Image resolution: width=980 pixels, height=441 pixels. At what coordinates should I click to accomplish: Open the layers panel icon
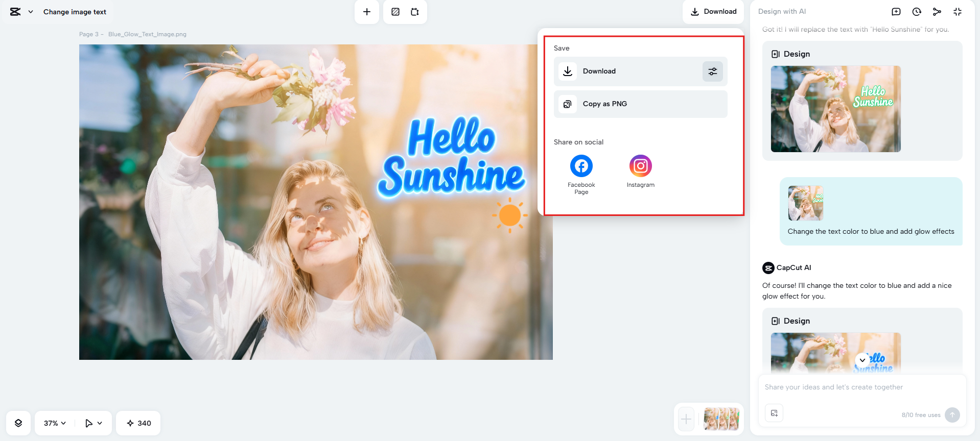(x=18, y=423)
